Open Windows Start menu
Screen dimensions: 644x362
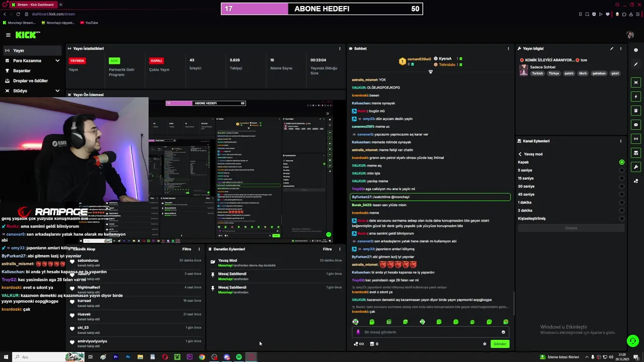tap(6, 357)
